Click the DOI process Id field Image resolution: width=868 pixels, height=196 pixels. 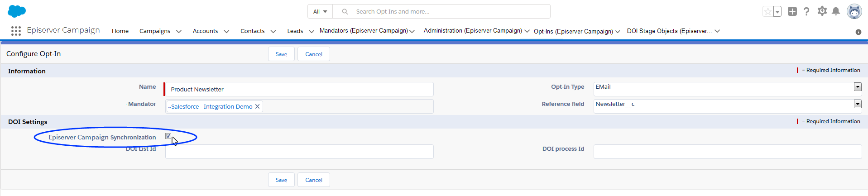tap(728, 152)
